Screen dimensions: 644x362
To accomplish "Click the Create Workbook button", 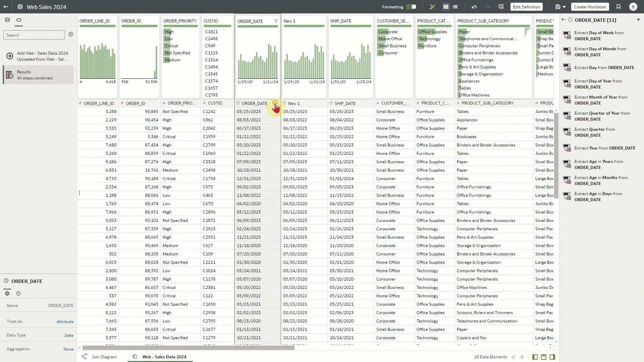I will (x=590, y=7).
